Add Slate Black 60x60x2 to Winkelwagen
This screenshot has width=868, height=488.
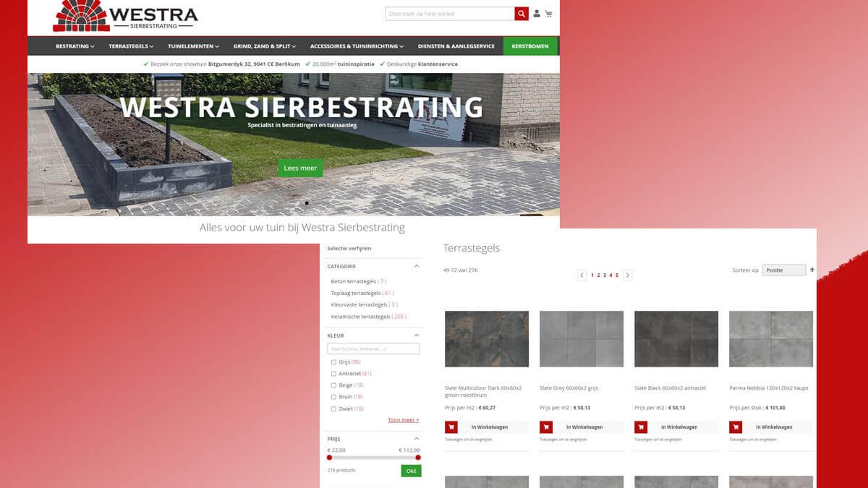pos(679,427)
